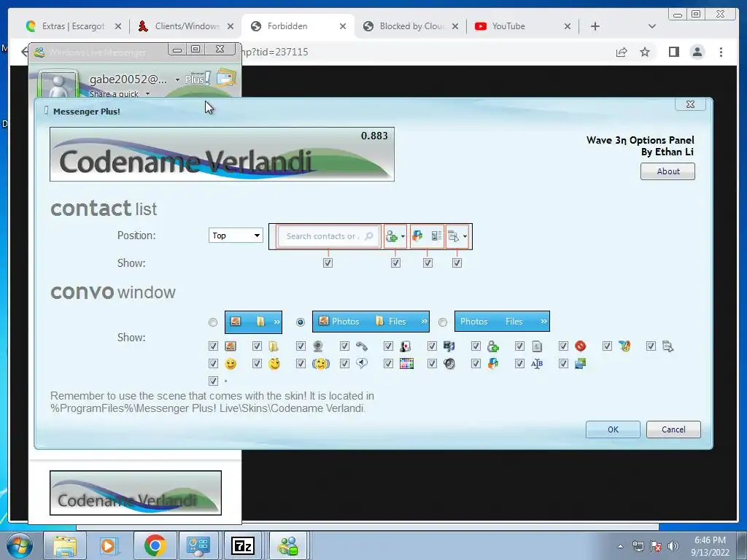747x560 pixels.
Task: Click the Messenger Plus! logo in Messenger window
Action: tap(197, 78)
